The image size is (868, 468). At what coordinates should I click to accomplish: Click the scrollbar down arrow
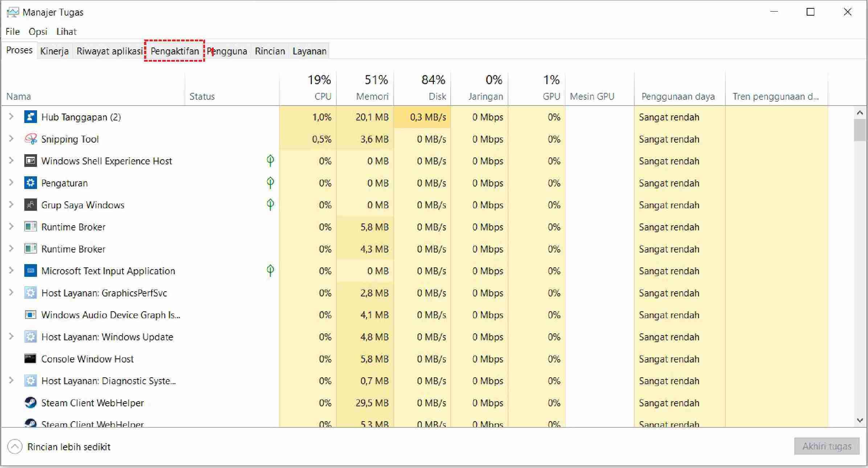860,420
